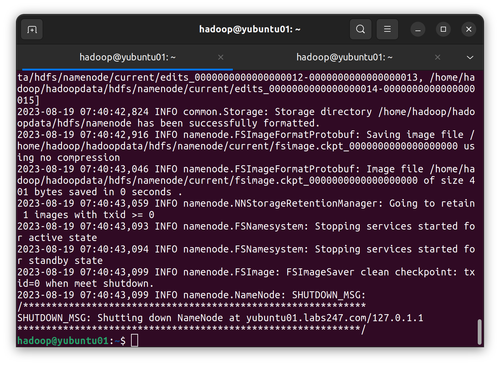This screenshot has height=365, width=500.
Task: Select the 'Shutting down NameNode' line
Action: [220, 318]
